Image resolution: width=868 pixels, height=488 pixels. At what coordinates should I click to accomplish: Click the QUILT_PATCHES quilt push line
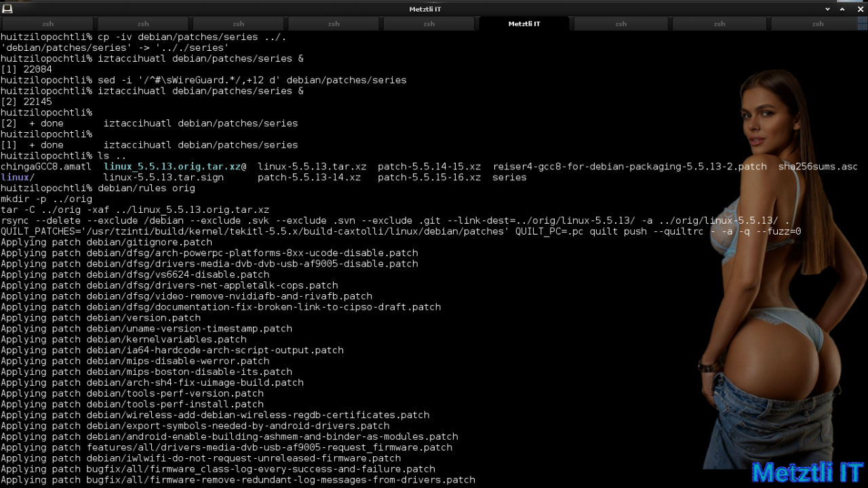coord(401,231)
